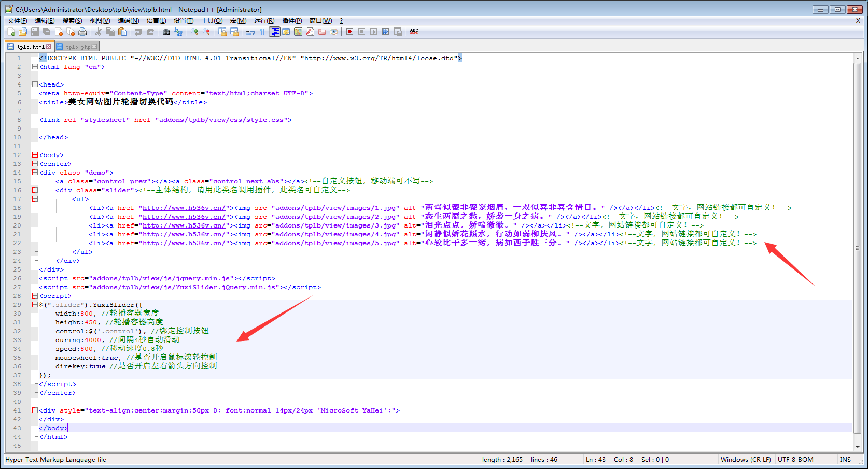Click the h536v.cn link on line 22
This screenshot has width=868, height=469.
tap(184, 243)
